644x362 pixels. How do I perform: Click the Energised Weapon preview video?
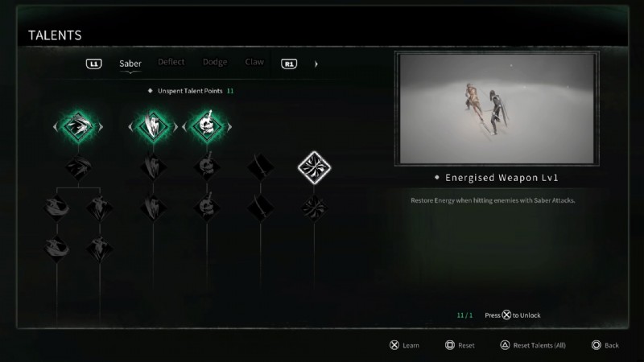tap(497, 109)
